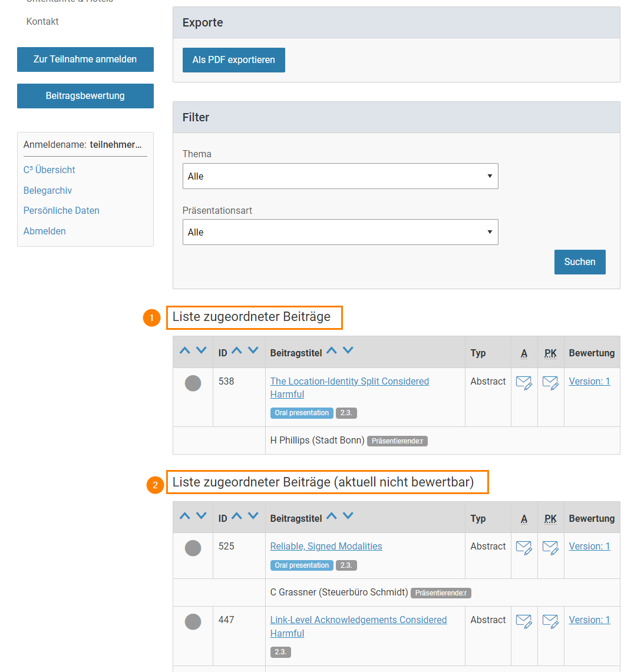
Task: Sort first list by ID ascending
Action: tap(237, 351)
